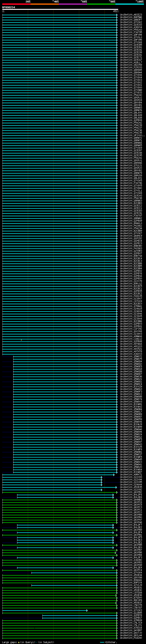Viewport: 146px width, 644px height.
Task: Select label UniRef100_A4S521
Action: (131, 349)
